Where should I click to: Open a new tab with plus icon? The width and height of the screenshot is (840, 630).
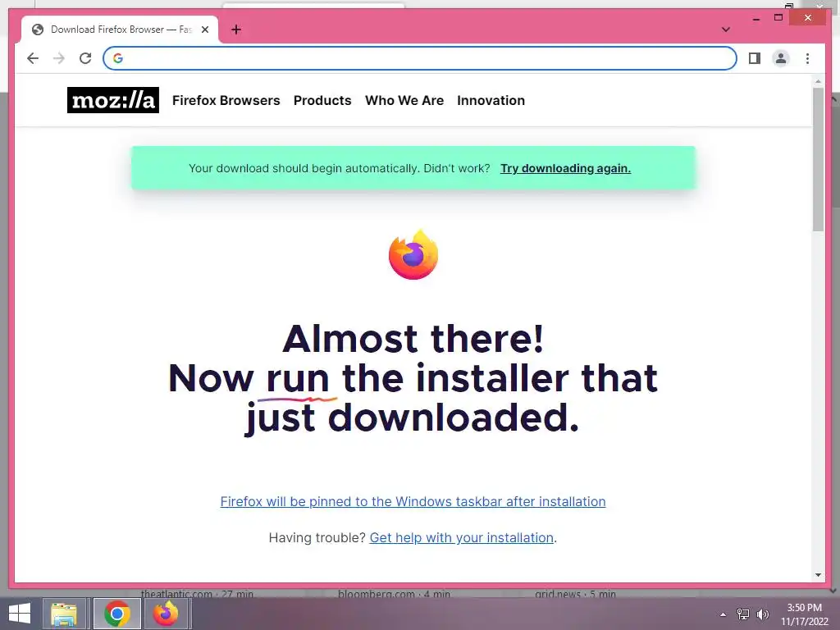click(x=235, y=30)
